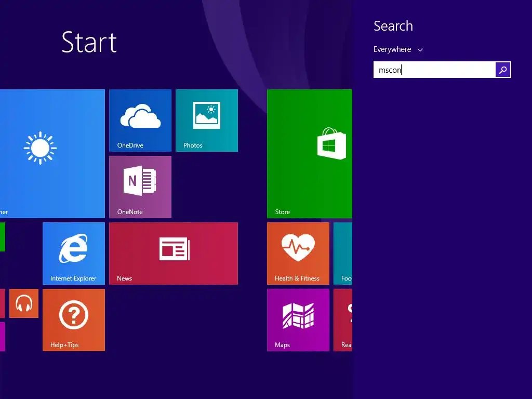Launch the OneDrive tile
The image size is (532, 399).
[x=140, y=121]
